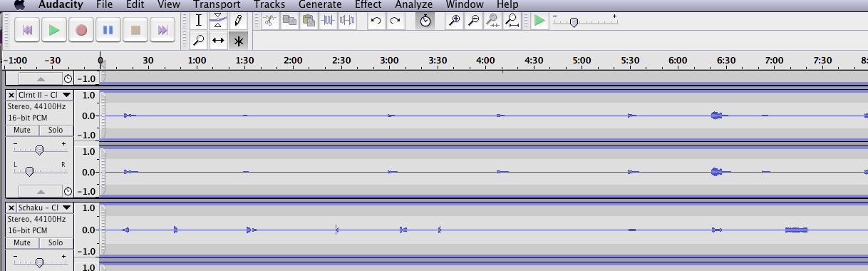
Task: Click the Fit Selection zoom icon
Action: point(492,21)
